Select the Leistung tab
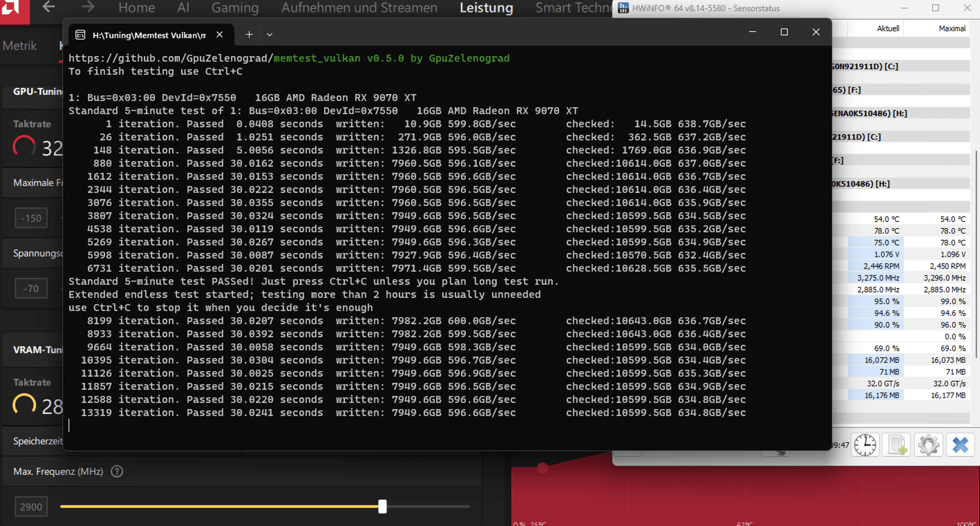The height and width of the screenshot is (526, 980). pyautogui.click(x=486, y=8)
